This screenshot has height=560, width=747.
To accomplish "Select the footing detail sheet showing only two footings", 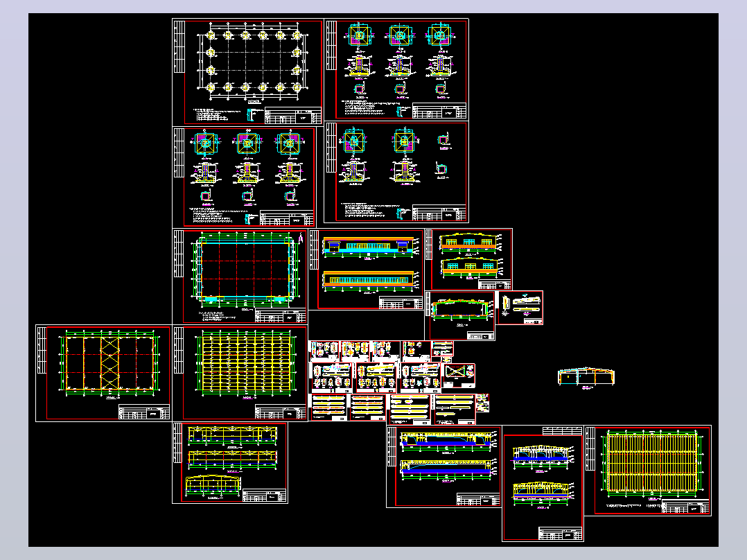I will [396, 172].
